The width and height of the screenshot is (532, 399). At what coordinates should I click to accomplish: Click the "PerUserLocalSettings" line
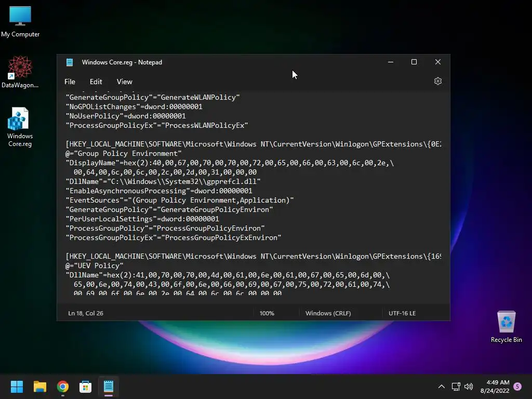[142, 219]
